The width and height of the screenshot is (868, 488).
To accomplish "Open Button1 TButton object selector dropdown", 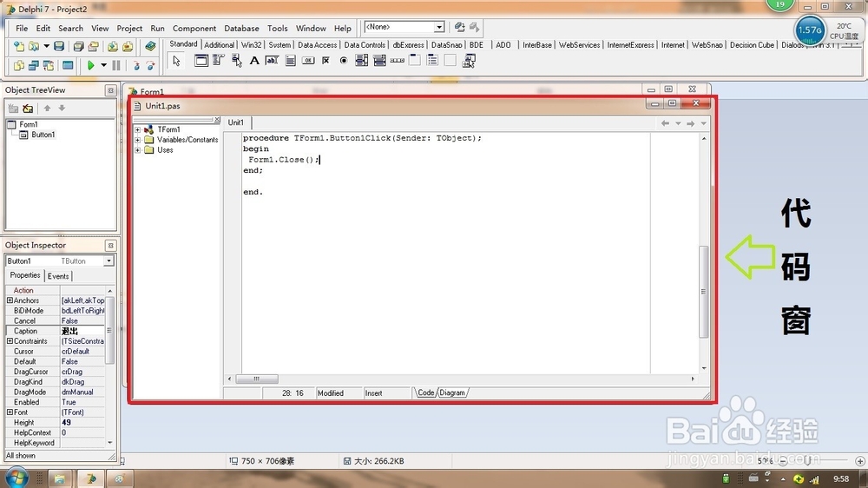I will [x=108, y=260].
